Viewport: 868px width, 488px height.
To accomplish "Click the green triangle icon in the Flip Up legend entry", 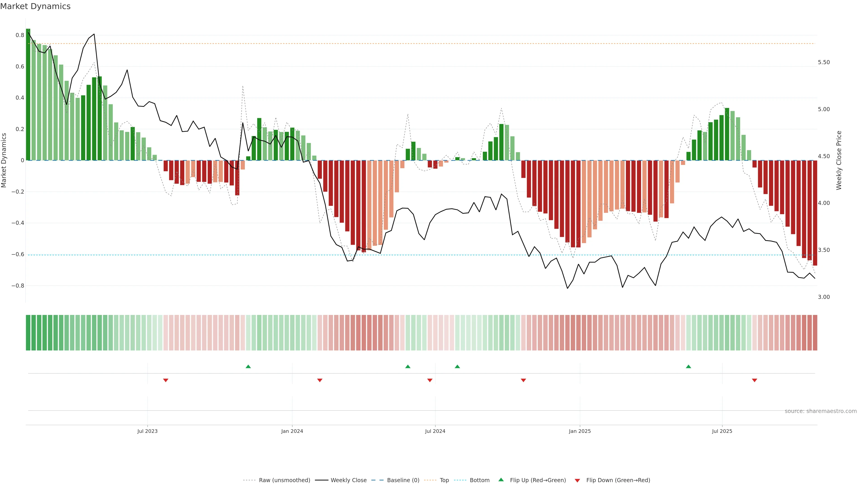I will (x=501, y=480).
